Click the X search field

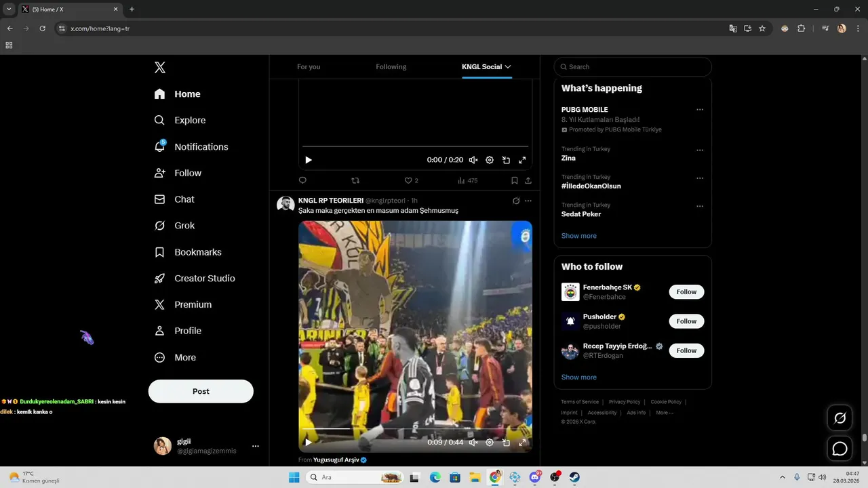point(633,66)
